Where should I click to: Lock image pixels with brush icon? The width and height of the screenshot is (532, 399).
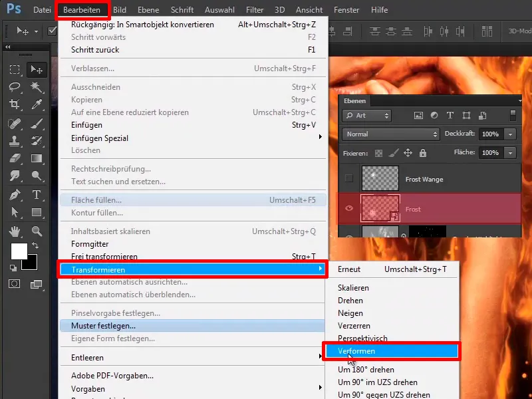pos(394,154)
